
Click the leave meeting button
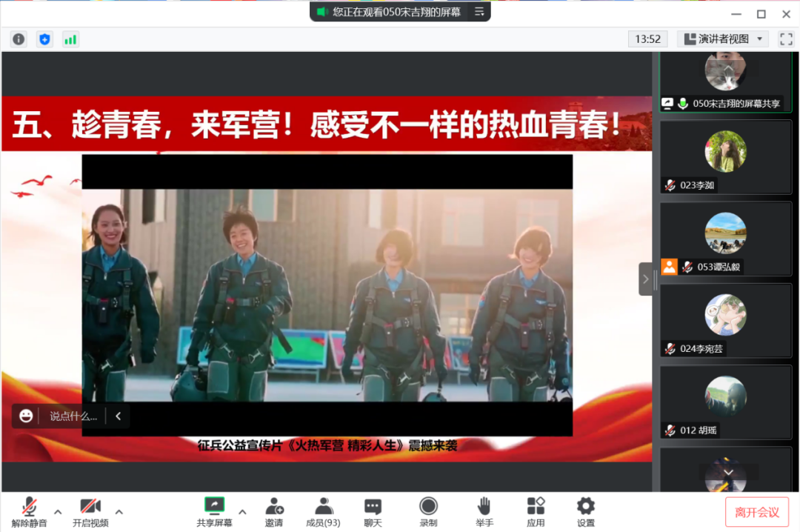click(756, 512)
